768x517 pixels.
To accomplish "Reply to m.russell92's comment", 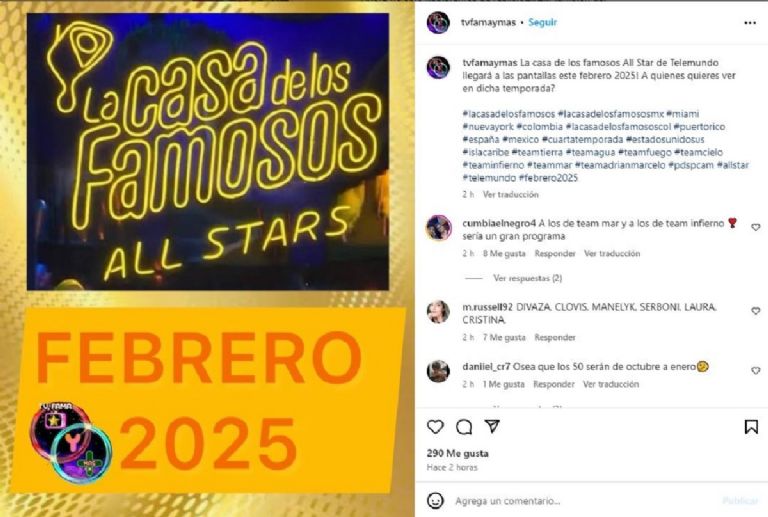I will 555,337.
